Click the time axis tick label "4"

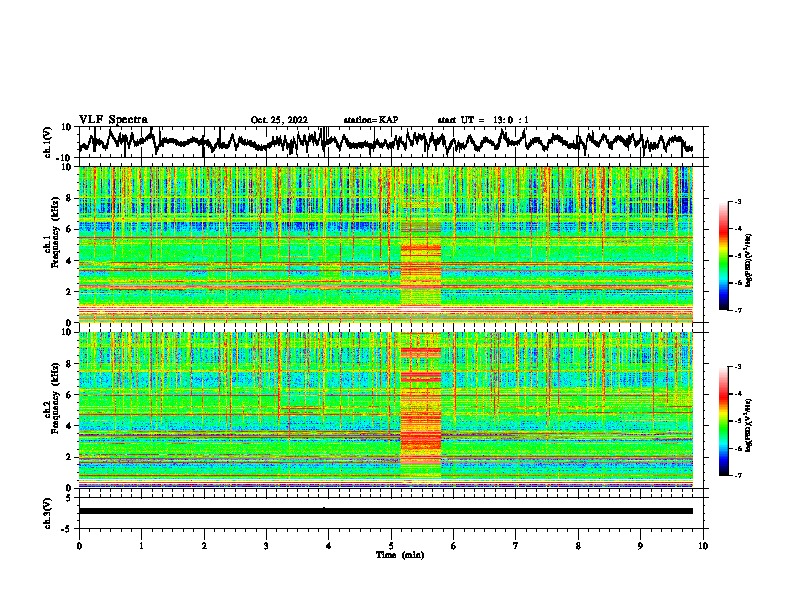click(329, 546)
